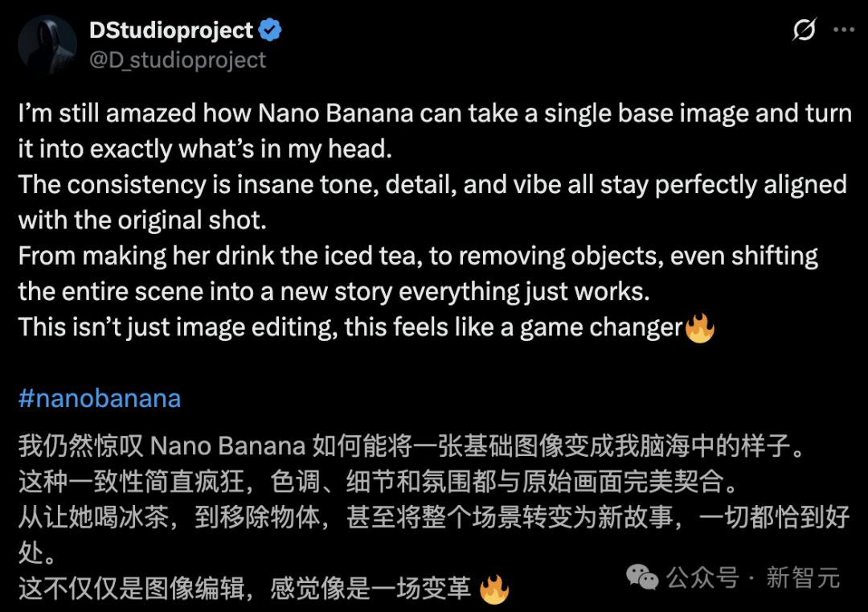Open DStudioproject's profile avatar
This screenshot has width=868, height=612.
click(x=47, y=44)
